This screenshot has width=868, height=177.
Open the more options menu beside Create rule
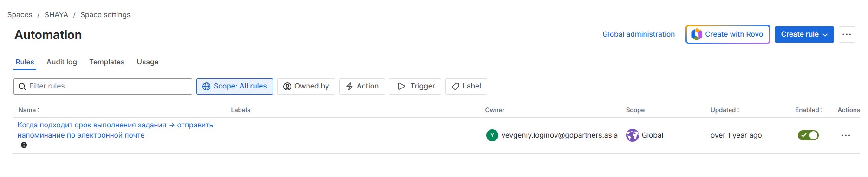click(x=847, y=34)
